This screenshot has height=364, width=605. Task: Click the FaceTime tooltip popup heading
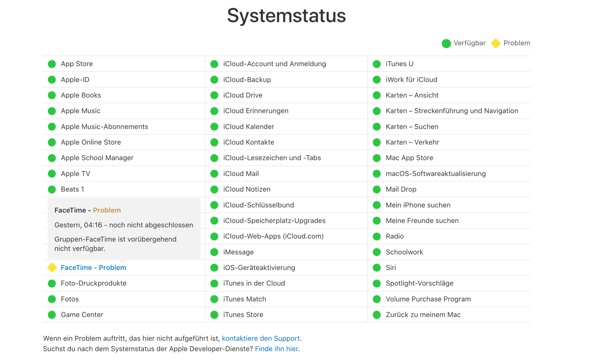tap(87, 210)
